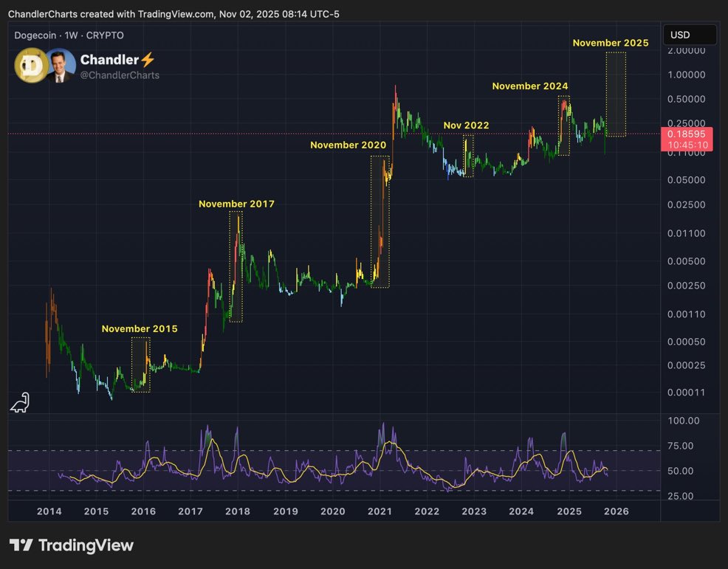The height and width of the screenshot is (569, 728).
Task: Select the November 2017 annotation label
Action: pos(236,204)
